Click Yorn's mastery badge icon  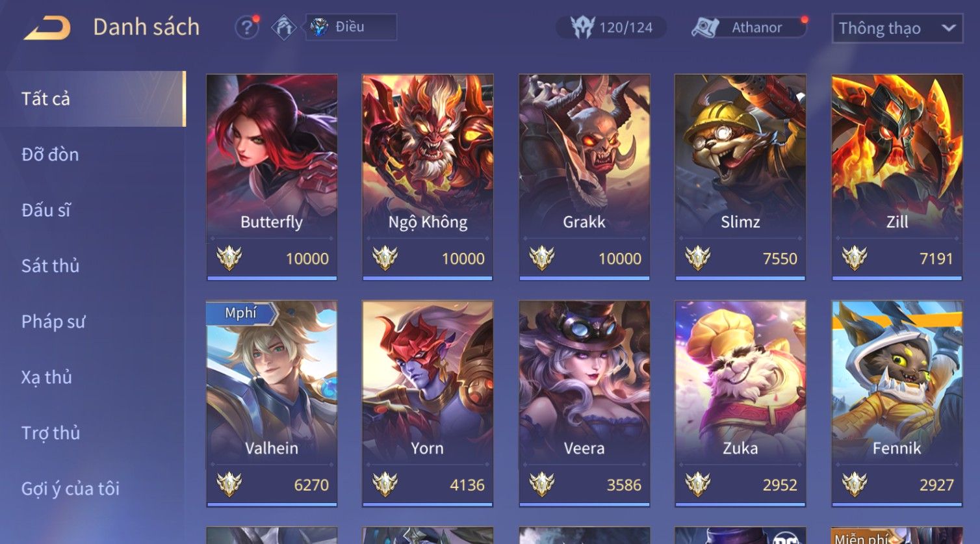click(x=385, y=485)
